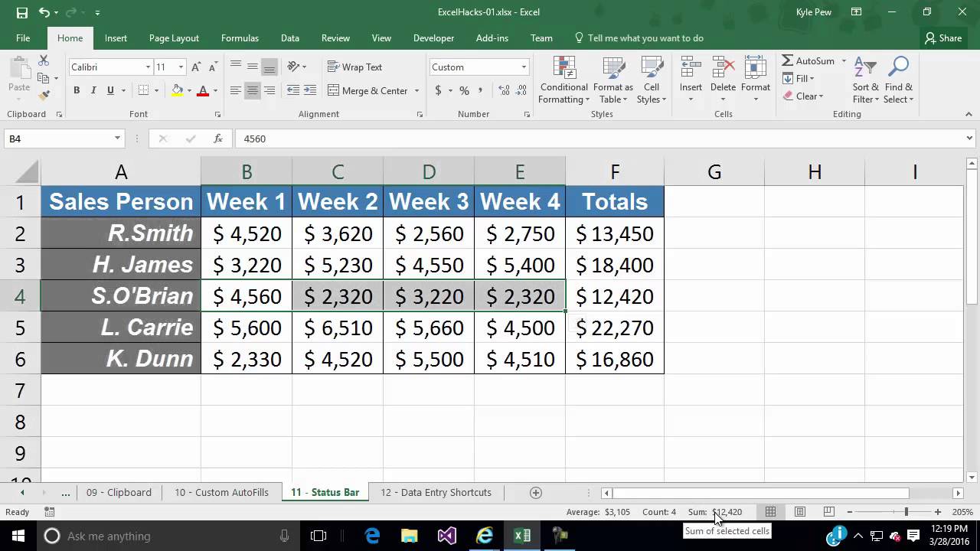The height and width of the screenshot is (551, 980).
Task: Open the Name Box dropdown arrow
Action: [x=117, y=139]
